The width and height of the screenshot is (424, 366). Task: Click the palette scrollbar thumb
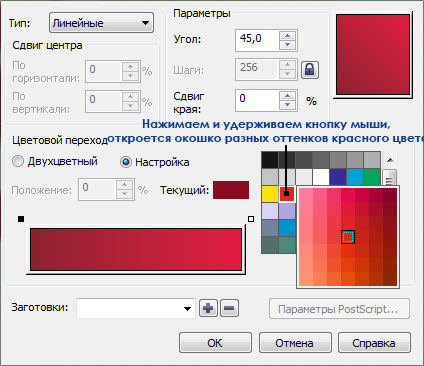point(390,178)
